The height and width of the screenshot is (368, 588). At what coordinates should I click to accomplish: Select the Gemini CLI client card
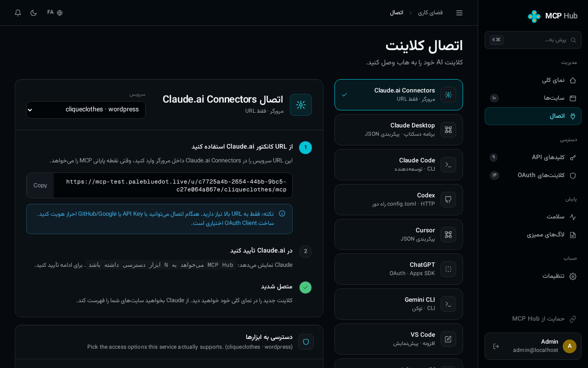[399, 304]
